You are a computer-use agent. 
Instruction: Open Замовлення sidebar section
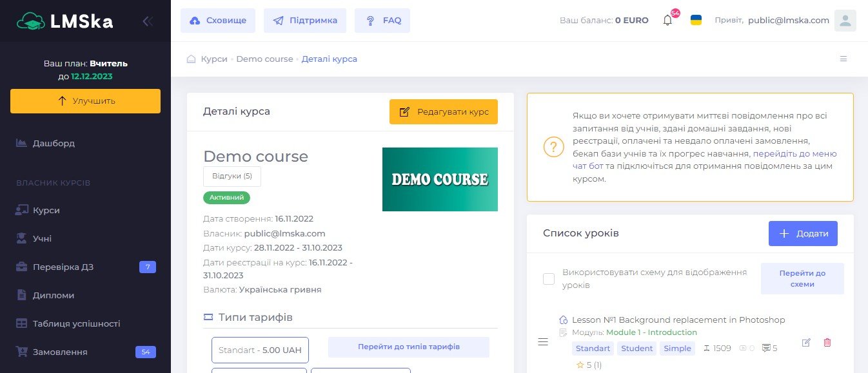click(x=60, y=352)
